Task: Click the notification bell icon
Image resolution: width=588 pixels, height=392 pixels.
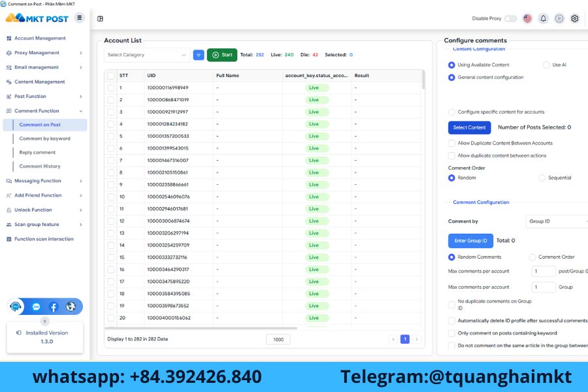Action: click(543, 18)
